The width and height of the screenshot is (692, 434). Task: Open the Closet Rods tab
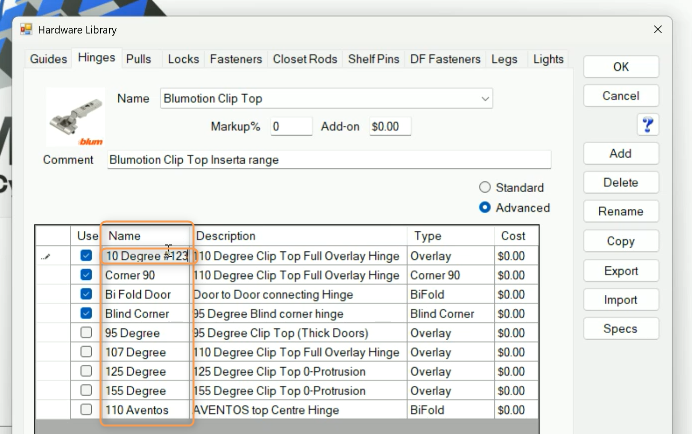tap(305, 59)
